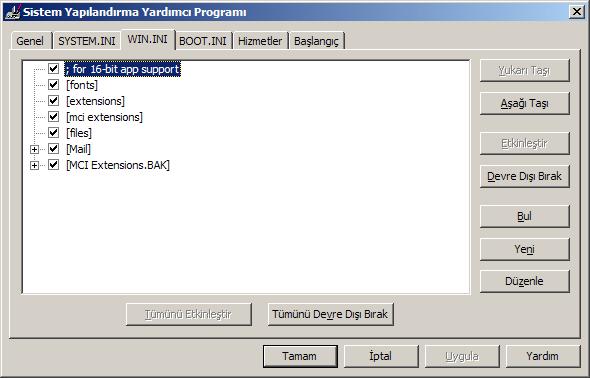The image size is (590, 378).
Task: Click Tümünü Devre Dışı Bırak
Action: [x=330, y=314]
